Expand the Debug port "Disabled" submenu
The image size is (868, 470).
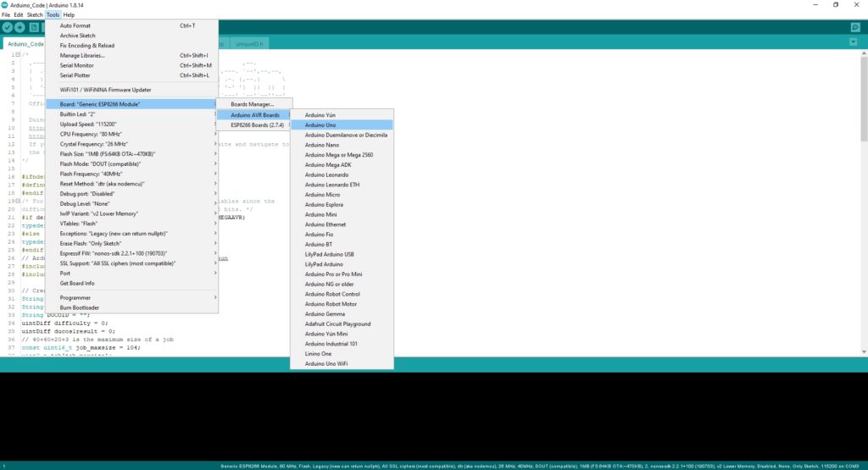[131, 194]
